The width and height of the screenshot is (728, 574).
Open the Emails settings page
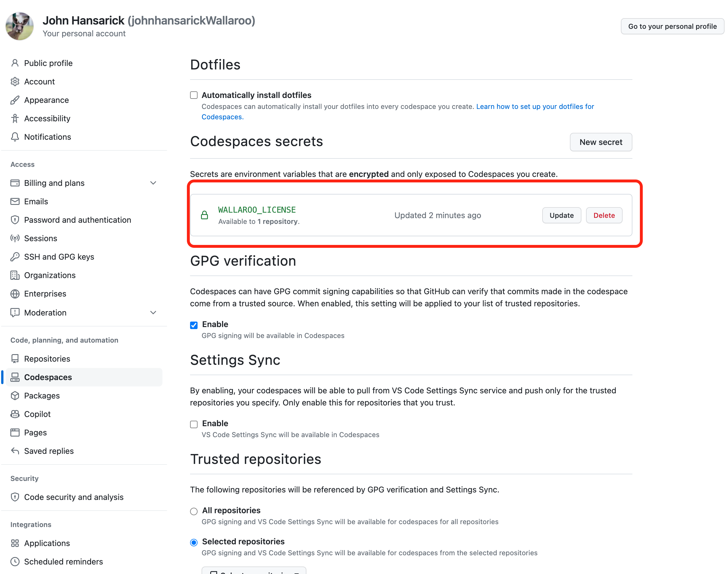click(36, 201)
